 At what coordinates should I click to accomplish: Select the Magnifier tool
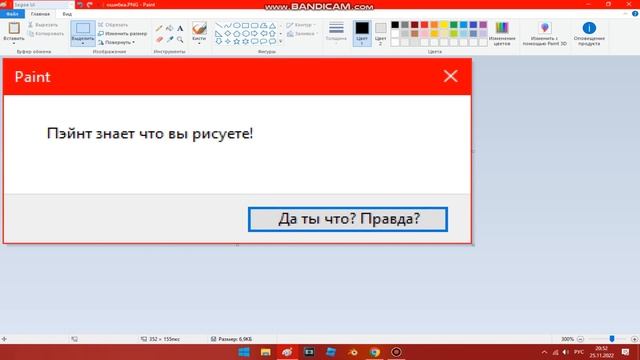[x=180, y=39]
